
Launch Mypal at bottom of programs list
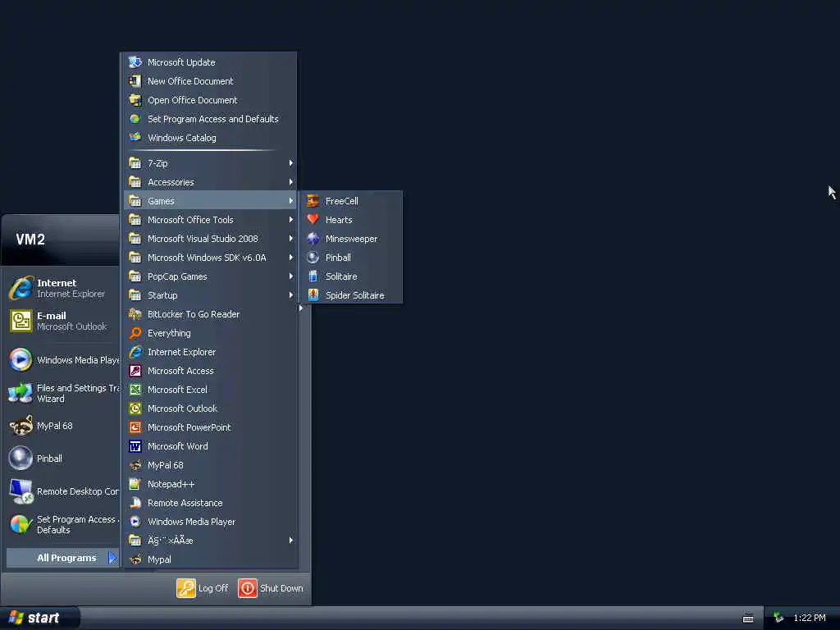210,559
